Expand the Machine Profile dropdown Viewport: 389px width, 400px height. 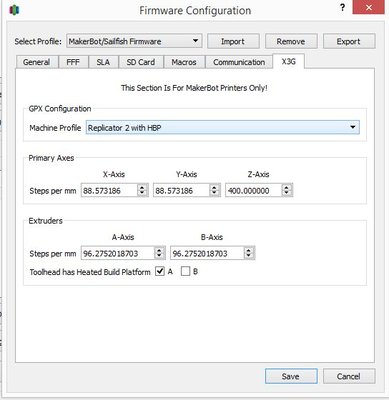pos(223,128)
